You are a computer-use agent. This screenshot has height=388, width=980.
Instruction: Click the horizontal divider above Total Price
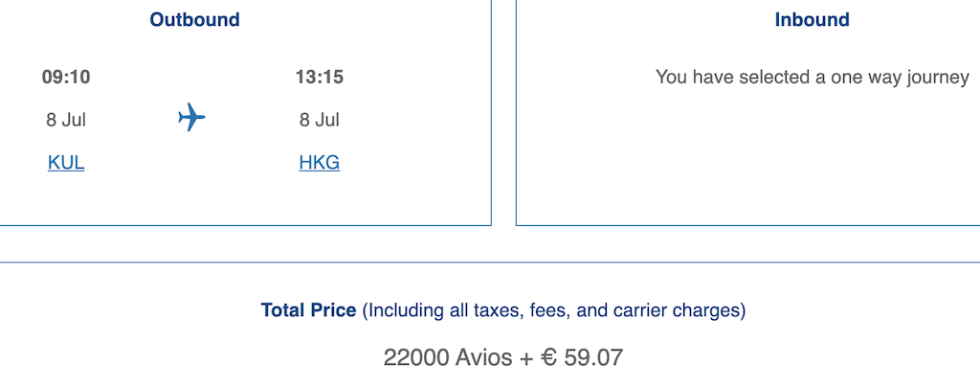(490, 262)
